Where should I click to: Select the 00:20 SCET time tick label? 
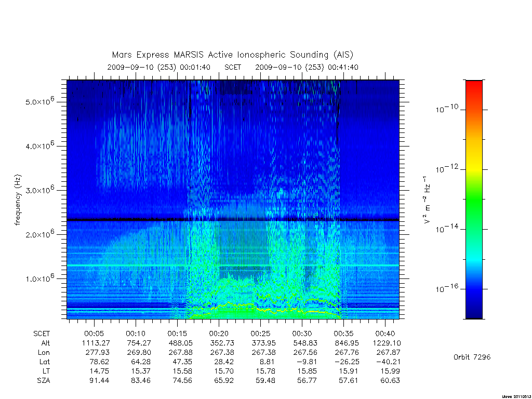coord(219,334)
